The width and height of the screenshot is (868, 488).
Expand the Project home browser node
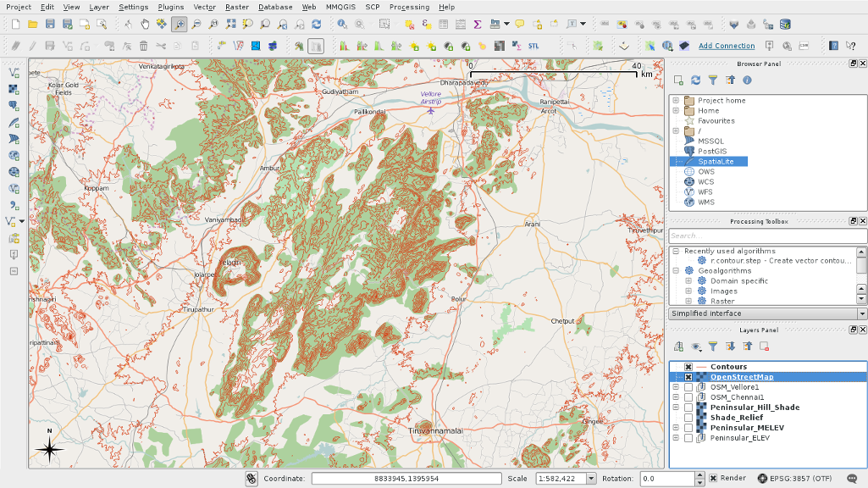point(676,101)
